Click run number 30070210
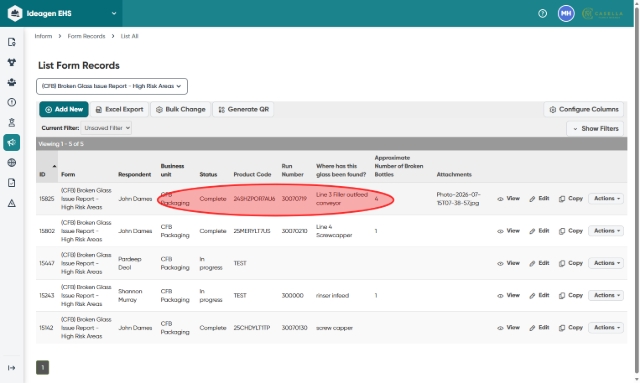640x383 pixels. pyautogui.click(x=294, y=231)
